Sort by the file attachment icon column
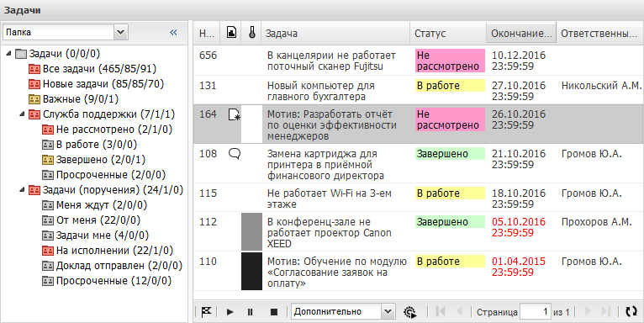Screen dimensions: 644x323 click(x=231, y=33)
